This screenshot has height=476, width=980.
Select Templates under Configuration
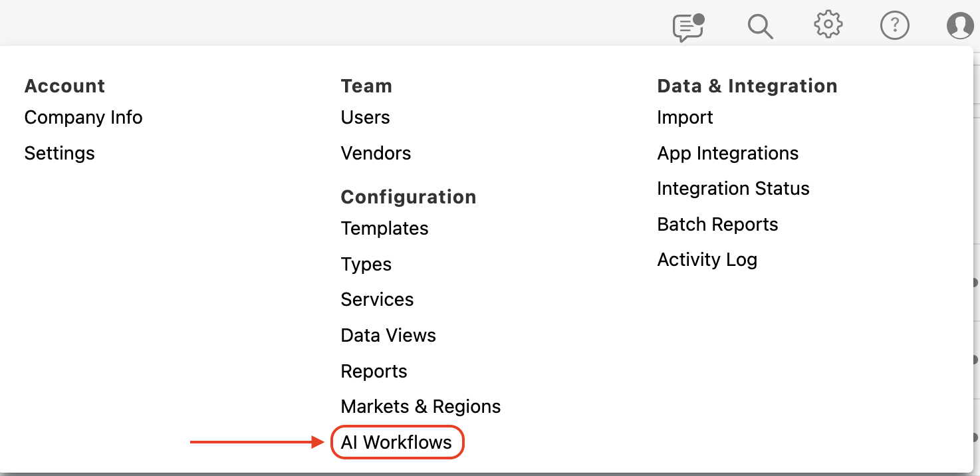[x=384, y=229]
